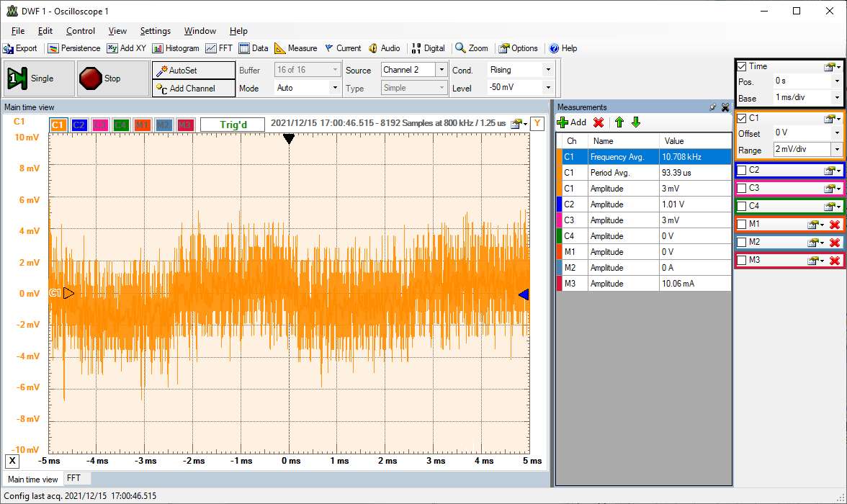Move measurement up with green arrow
The width and height of the screenshot is (847, 504).
click(619, 122)
